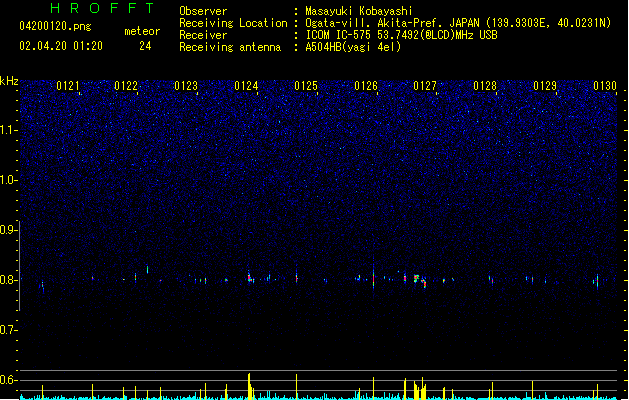Screen dimensions: 629x400
Task: Click the 0.6 kHz axis label
Action: point(8,380)
